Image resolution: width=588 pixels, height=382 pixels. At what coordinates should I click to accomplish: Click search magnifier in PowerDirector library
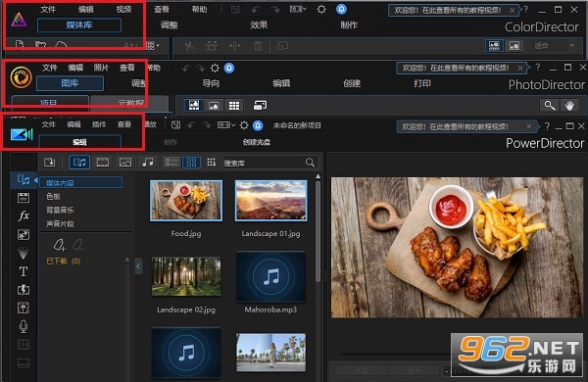tap(310, 163)
